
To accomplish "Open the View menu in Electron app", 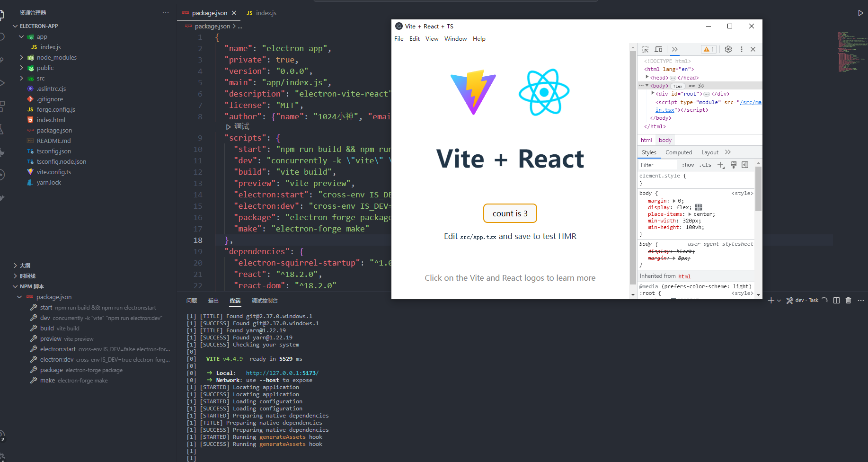I will pyautogui.click(x=431, y=38).
